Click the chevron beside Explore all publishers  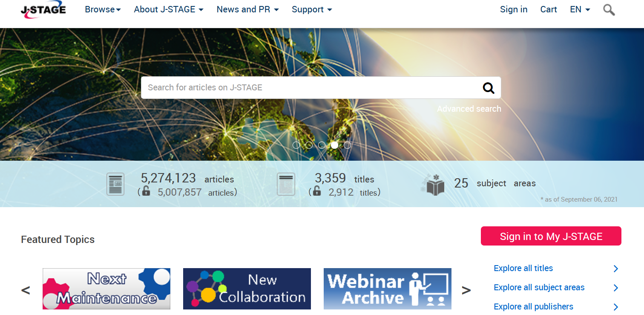tap(615, 307)
